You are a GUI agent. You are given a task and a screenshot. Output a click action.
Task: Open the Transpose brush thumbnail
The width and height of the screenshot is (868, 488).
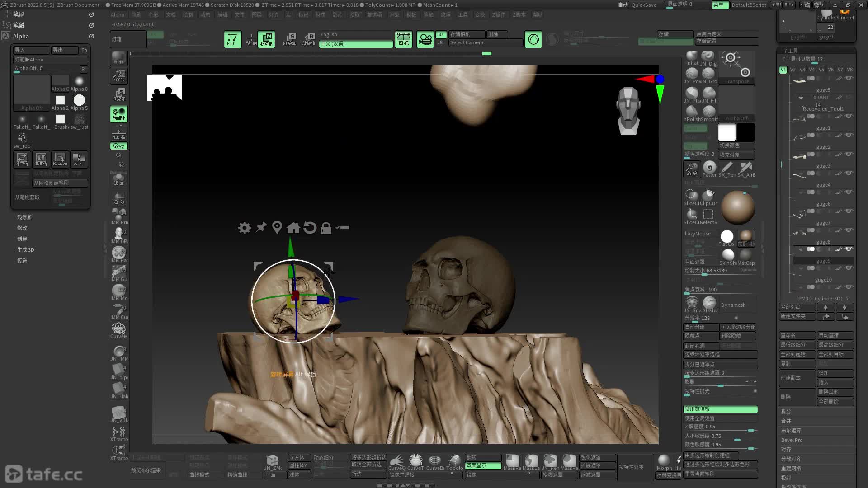(x=736, y=67)
